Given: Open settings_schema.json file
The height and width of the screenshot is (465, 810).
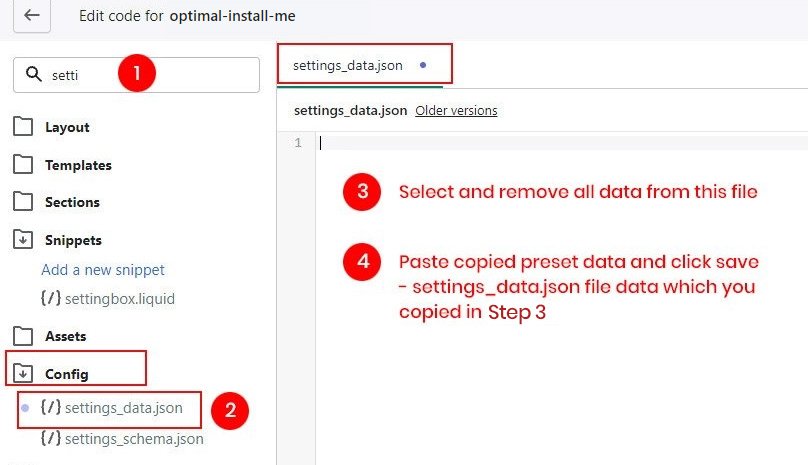Looking at the screenshot, I should click(133, 438).
